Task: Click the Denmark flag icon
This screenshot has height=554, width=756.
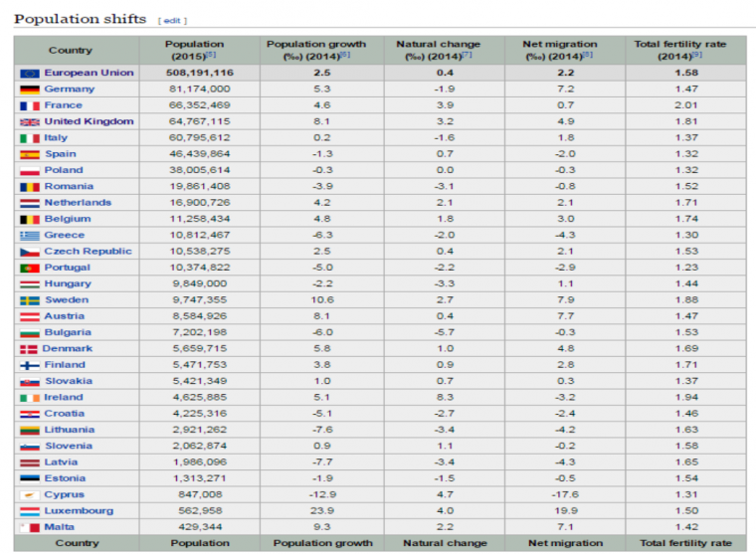Action: (x=29, y=349)
